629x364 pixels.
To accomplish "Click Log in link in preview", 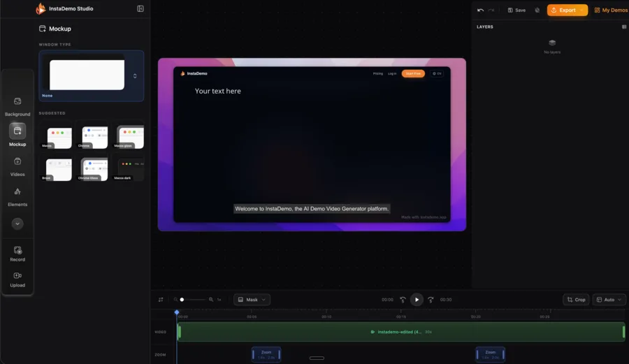I will click(392, 73).
